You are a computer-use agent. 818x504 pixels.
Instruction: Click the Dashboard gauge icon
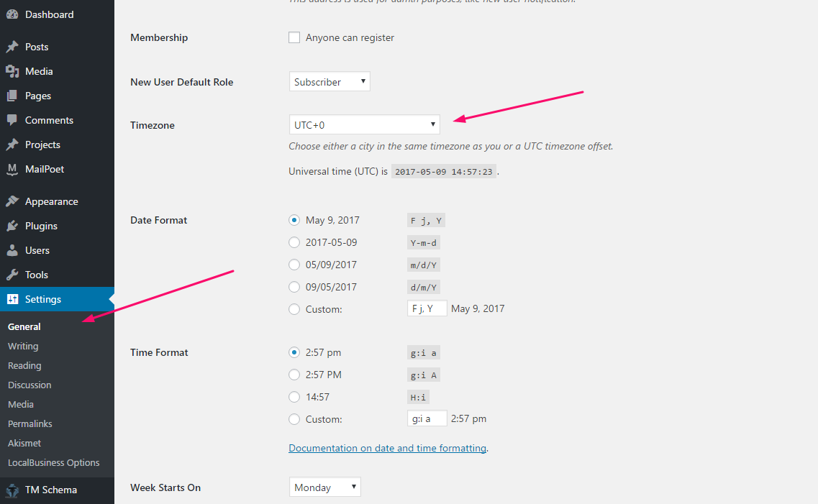coord(12,14)
